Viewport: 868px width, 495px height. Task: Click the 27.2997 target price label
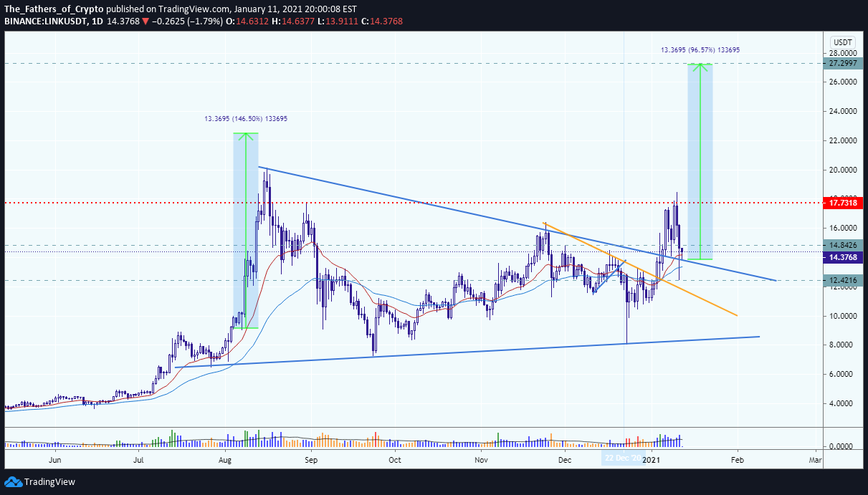tap(842, 64)
